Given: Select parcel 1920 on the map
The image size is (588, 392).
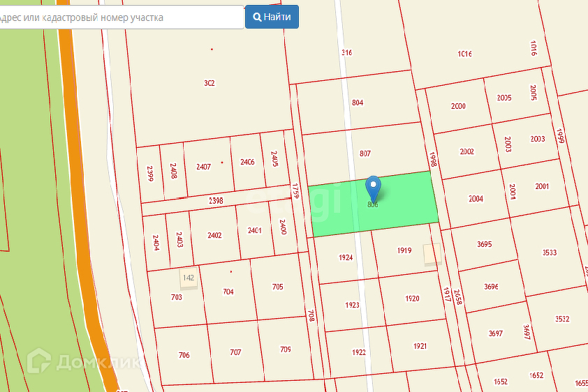Looking at the screenshot, I should (412, 299).
